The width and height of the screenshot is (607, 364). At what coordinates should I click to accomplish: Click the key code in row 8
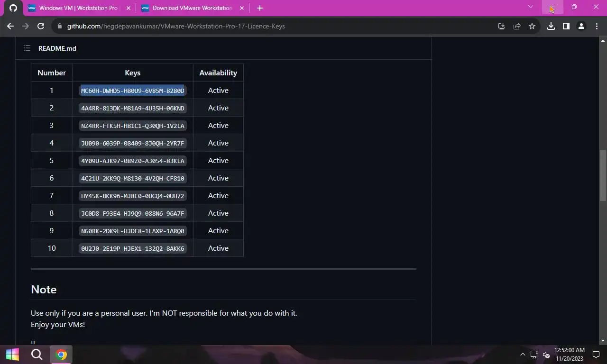click(133, 213)
